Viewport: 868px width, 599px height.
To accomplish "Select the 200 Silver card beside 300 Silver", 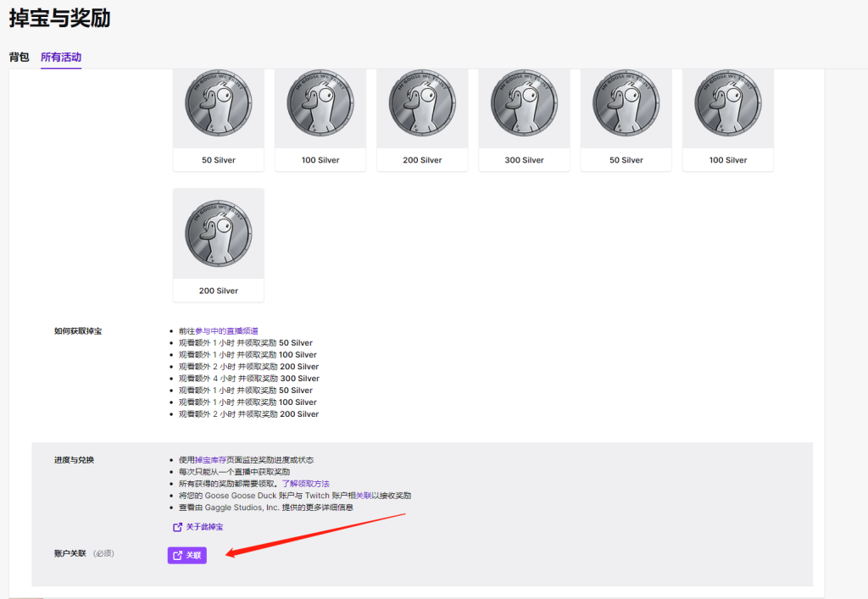I will click(422, 119).
